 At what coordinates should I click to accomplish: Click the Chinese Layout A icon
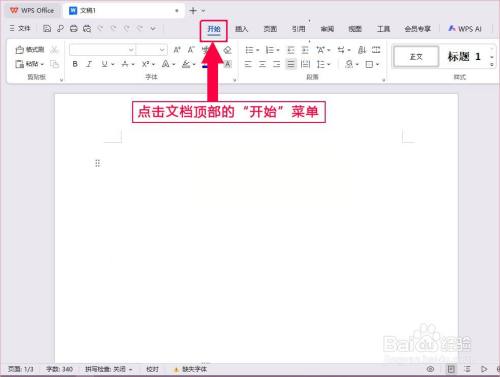(320, 50)
